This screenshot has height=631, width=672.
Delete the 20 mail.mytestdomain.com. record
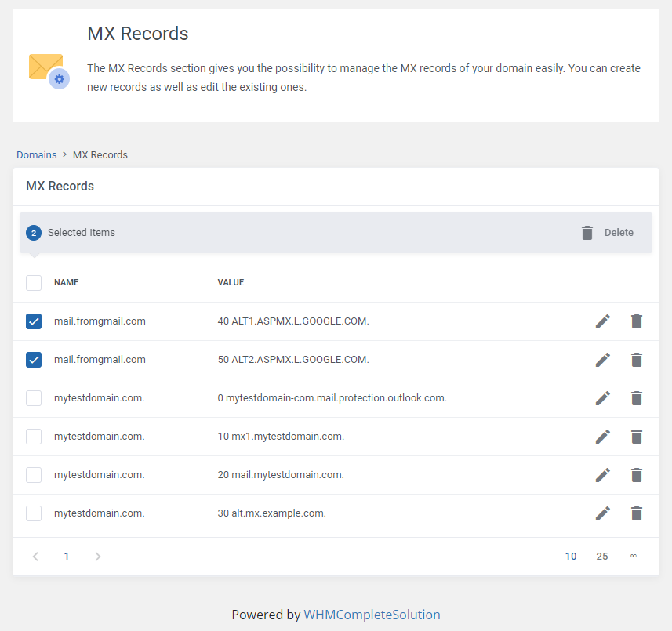pyautogui.click(x=637, y=475)
